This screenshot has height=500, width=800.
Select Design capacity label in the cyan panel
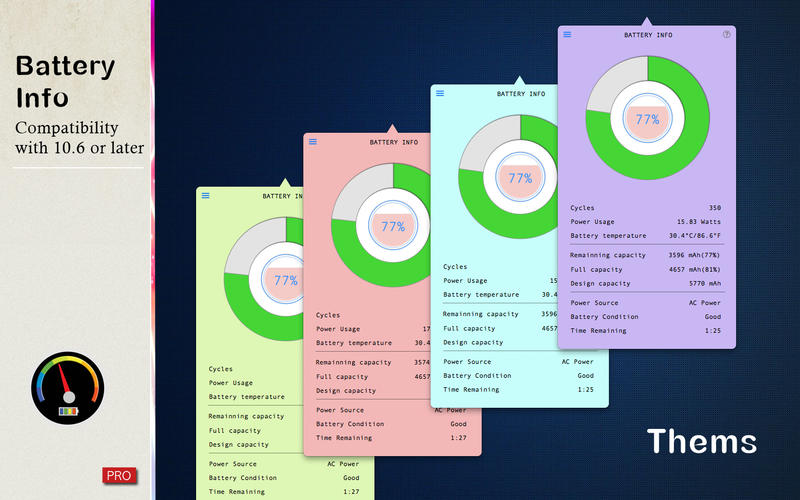click(473, 342)
